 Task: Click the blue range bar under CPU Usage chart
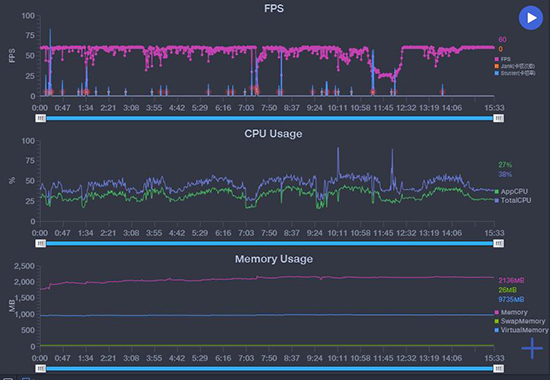269,243
